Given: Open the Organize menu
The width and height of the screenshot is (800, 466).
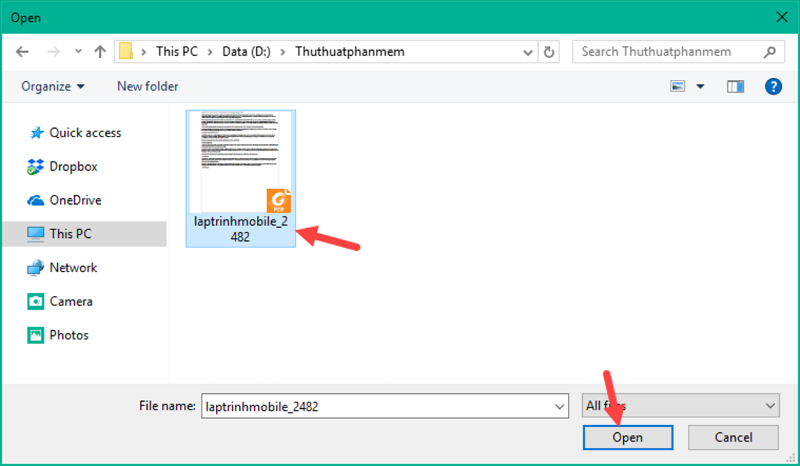Looking at the screenshot, I should [x=52, y=87].
